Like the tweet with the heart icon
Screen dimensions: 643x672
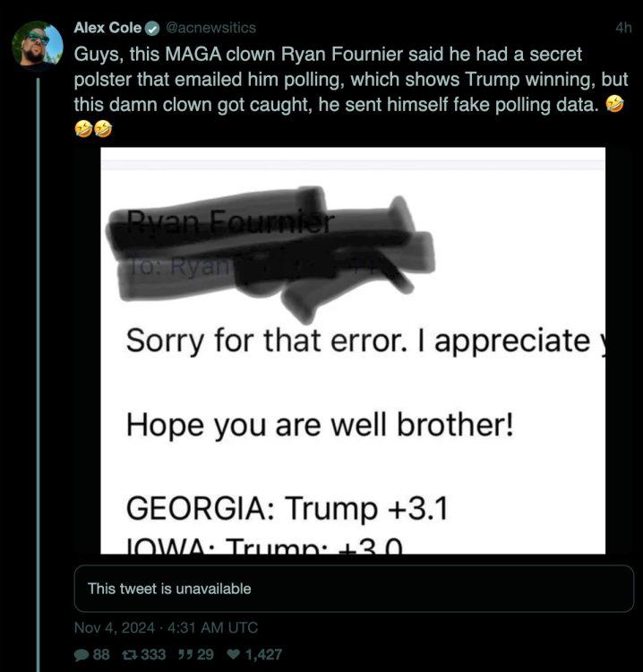(x=232, y=655)
